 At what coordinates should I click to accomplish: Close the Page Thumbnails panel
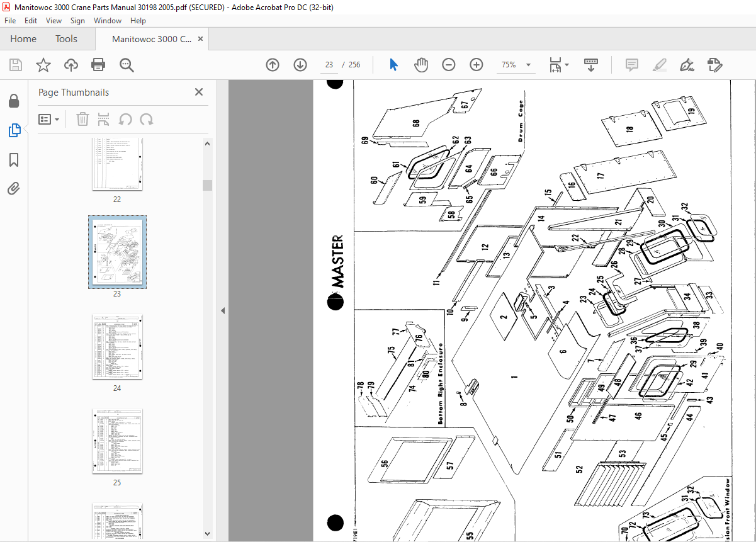coord(199,92)
